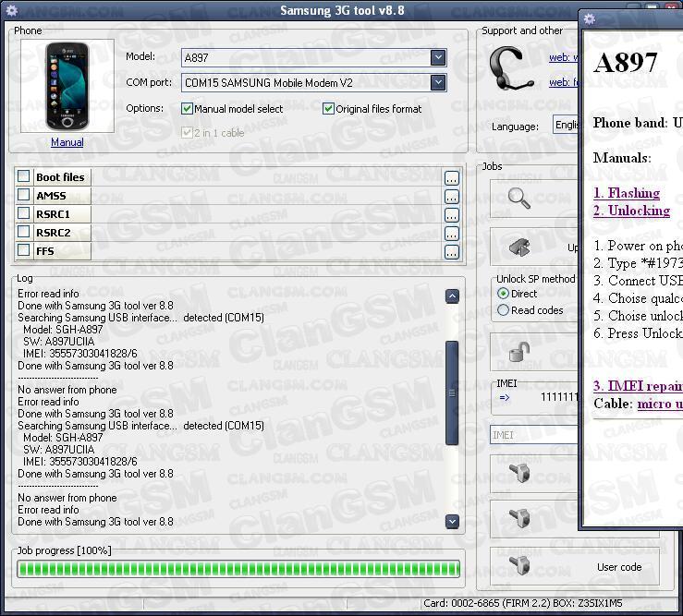
Task: Click the User code plug icon
Action: [519, 565]
